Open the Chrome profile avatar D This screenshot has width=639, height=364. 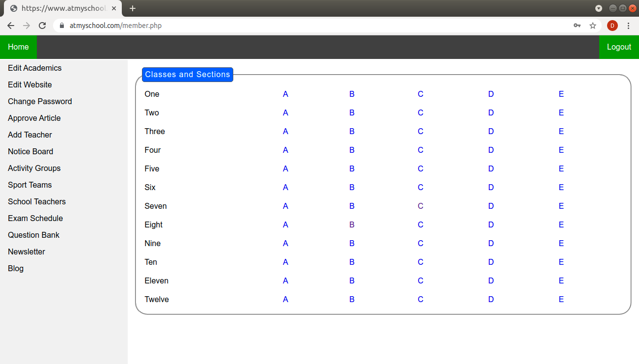[x=612, y=26]
